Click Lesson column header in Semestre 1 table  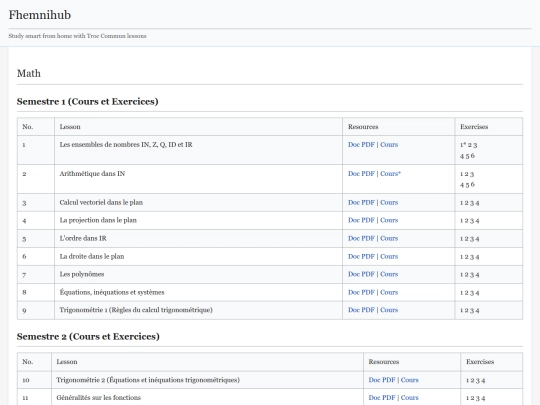pos(70,127)
